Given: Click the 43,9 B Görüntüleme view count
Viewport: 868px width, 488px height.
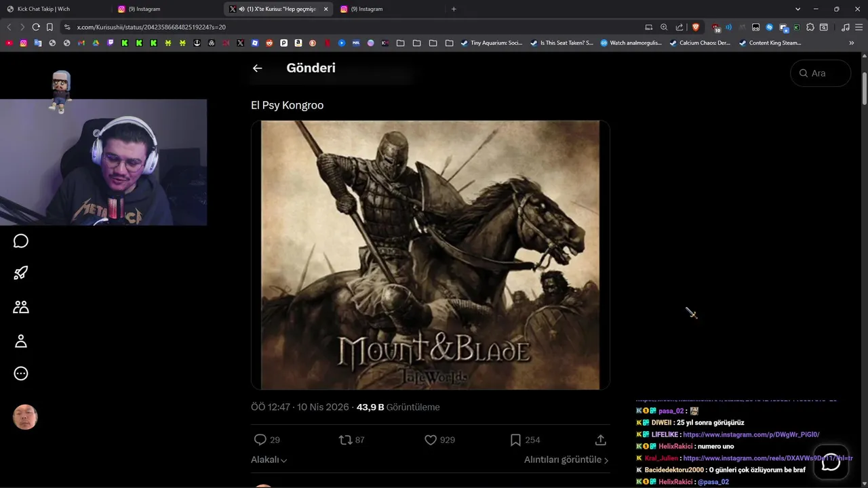Looking at the screenshot, I should pyautogui.click(x=398, y=407).
